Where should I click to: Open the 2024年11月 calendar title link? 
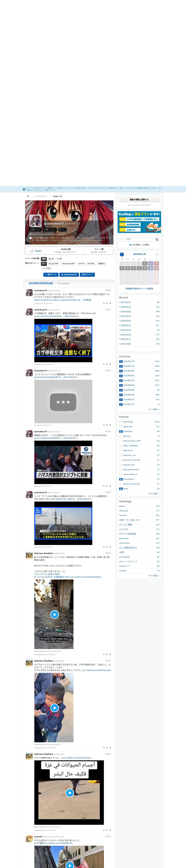coord(139,254)
